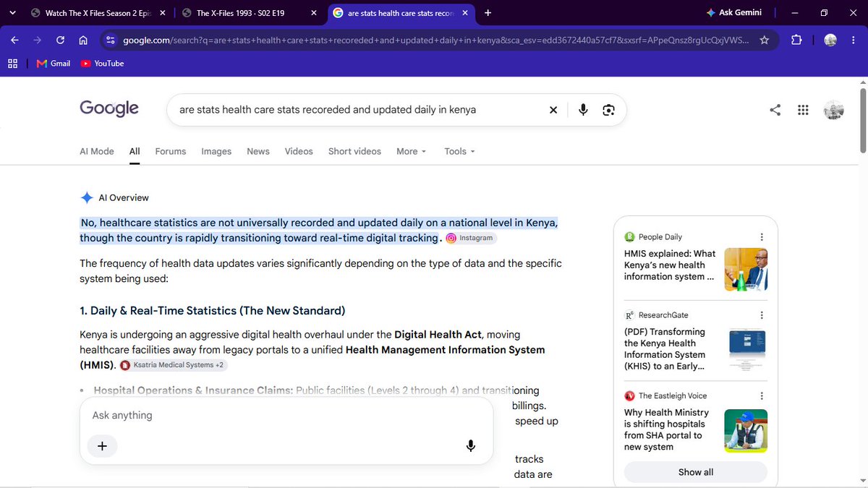
Task: Open The Eastleigh Voice article
Action: 666,429
